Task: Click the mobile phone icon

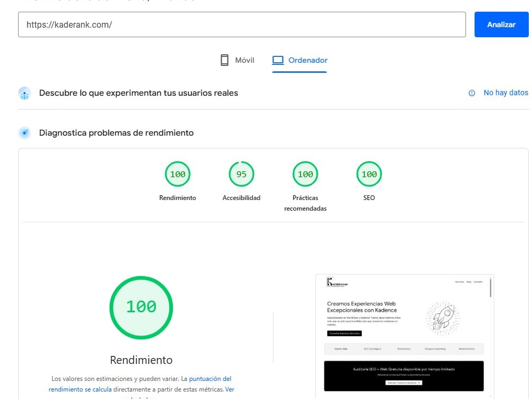Action: [x=225, y=61]
